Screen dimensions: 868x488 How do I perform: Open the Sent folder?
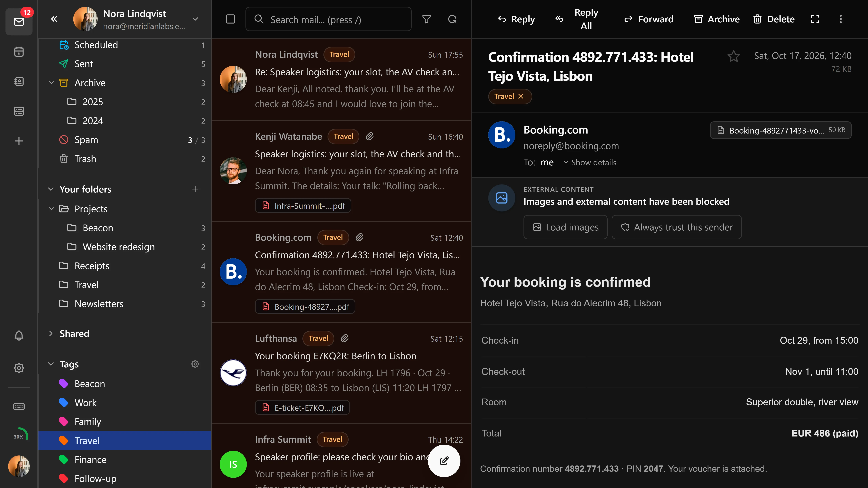125,64
